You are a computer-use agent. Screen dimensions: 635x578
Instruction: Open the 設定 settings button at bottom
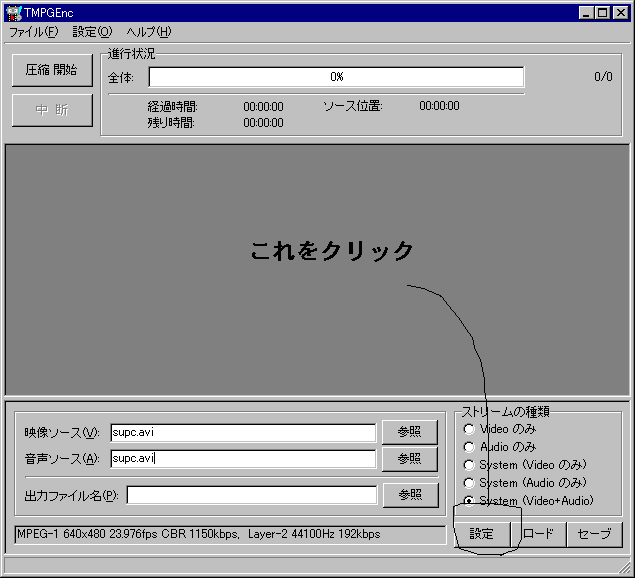click(482, 534)
